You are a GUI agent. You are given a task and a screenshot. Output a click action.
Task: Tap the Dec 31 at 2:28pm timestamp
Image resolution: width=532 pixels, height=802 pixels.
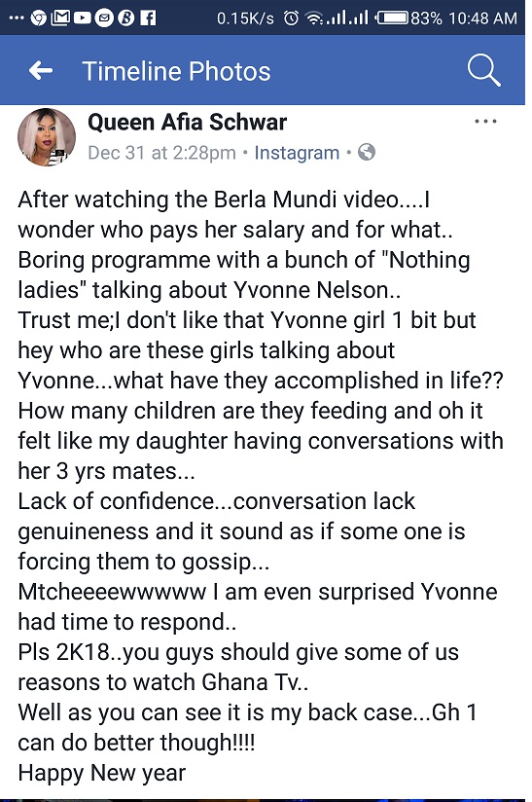click(161, 153)
